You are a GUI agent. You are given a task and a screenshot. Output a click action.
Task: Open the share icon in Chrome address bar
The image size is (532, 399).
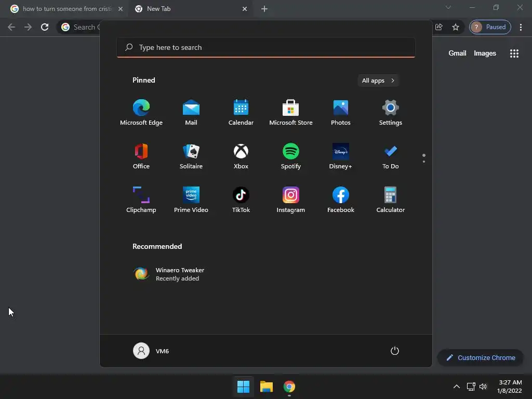pyautogui.click(x=438, y=27)
